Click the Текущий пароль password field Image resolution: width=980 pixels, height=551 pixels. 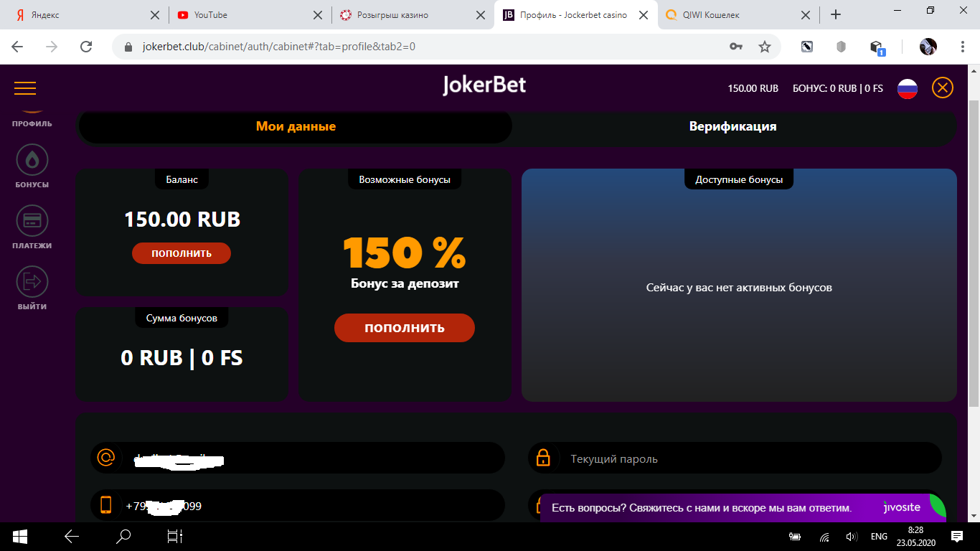pos(735,458)
